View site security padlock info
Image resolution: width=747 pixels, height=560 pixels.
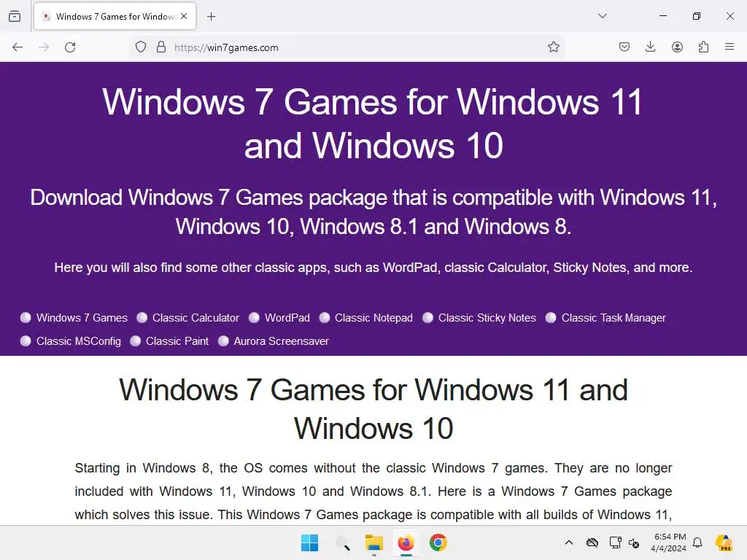(161, 47)
